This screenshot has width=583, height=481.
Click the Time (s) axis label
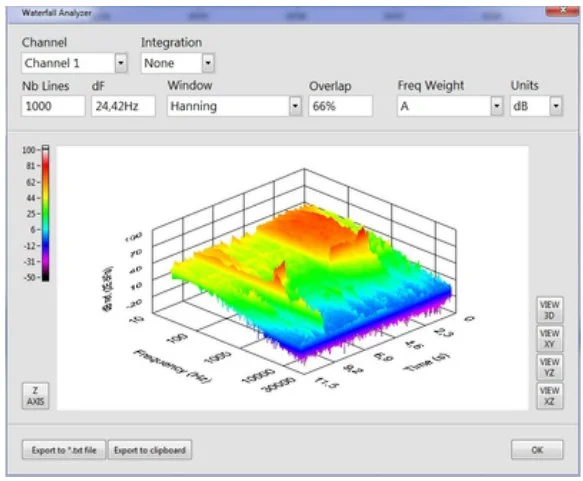[426, 362]
